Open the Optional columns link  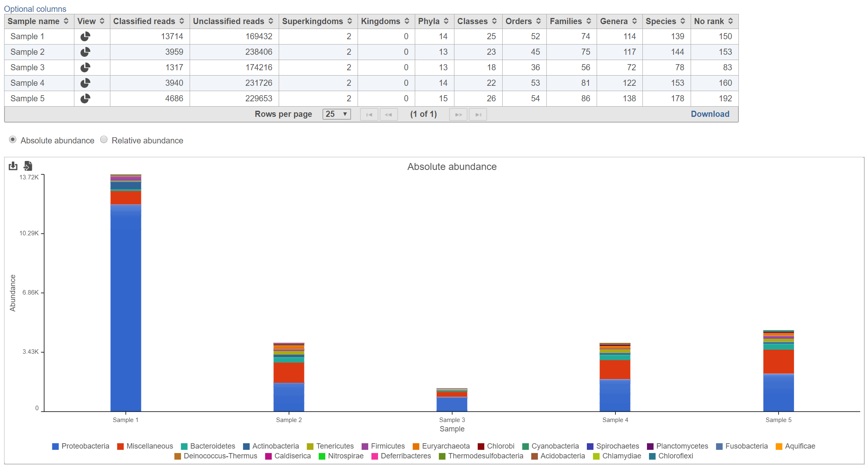tap(35, 9)
